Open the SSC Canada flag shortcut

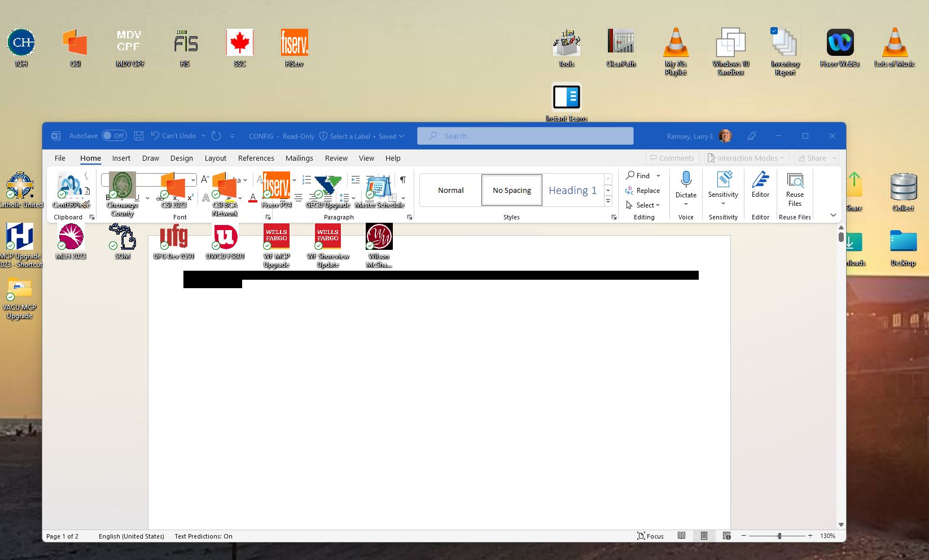point(240,48)
